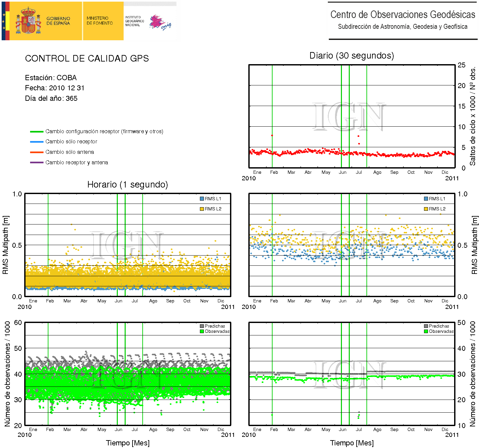
Task: Click the EU flag stars strip
Action: [4, 21]
